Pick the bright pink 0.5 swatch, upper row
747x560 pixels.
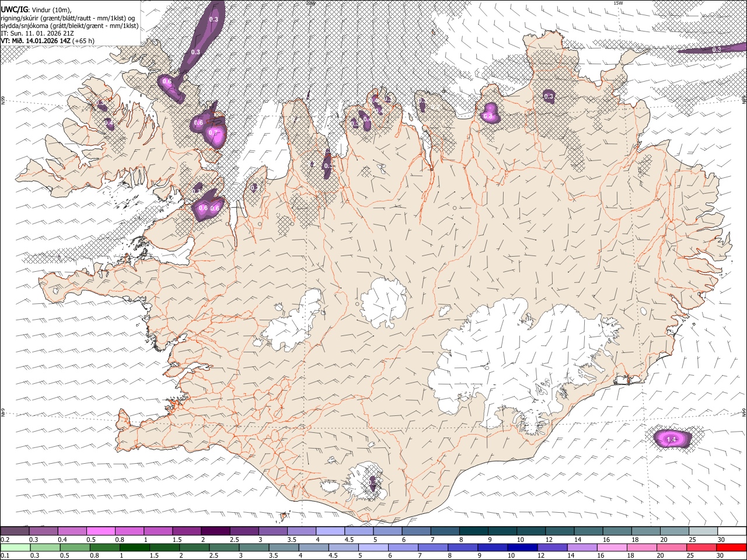tap(100, 531)
